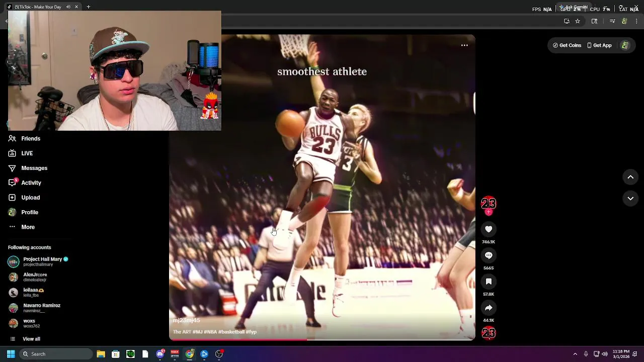This screenshot has height=362, width=644.
Task: Open Messages in TikTok sidebar
Action: (28, 168)
